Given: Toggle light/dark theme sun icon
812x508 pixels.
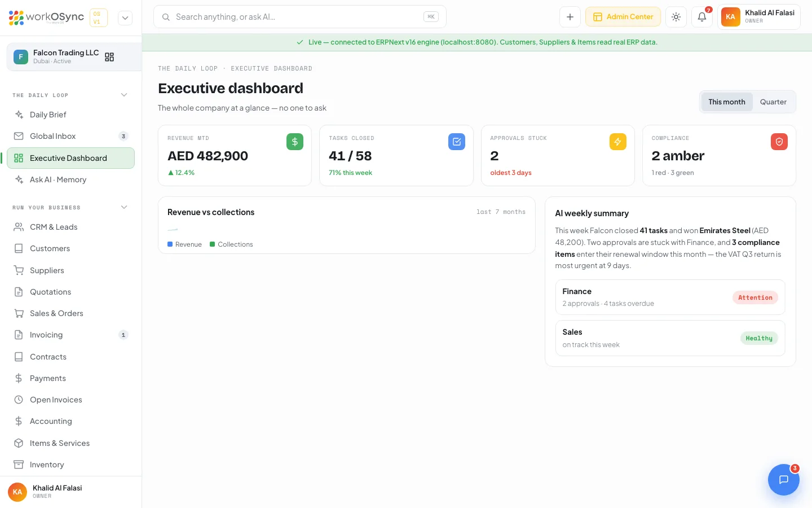Looking at the screenshot, I should (676, 17).
